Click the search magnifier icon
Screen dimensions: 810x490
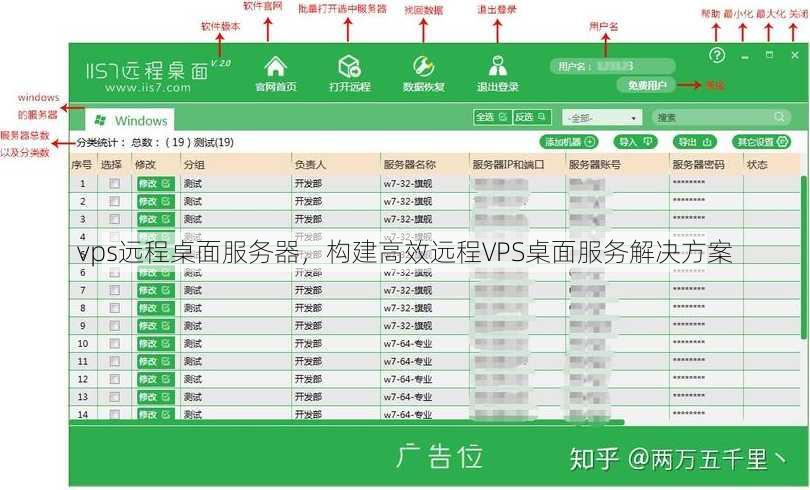point(779,117)
